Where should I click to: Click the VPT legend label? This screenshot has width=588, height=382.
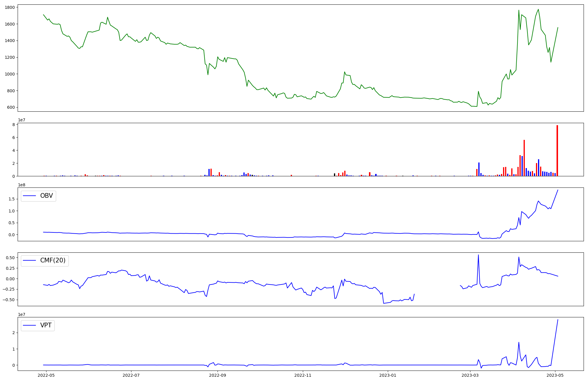[46, 325]
